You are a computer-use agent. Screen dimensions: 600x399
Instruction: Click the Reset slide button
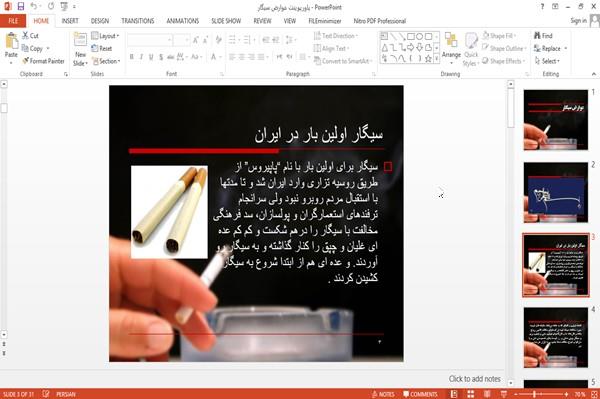(x=102, y=49)
